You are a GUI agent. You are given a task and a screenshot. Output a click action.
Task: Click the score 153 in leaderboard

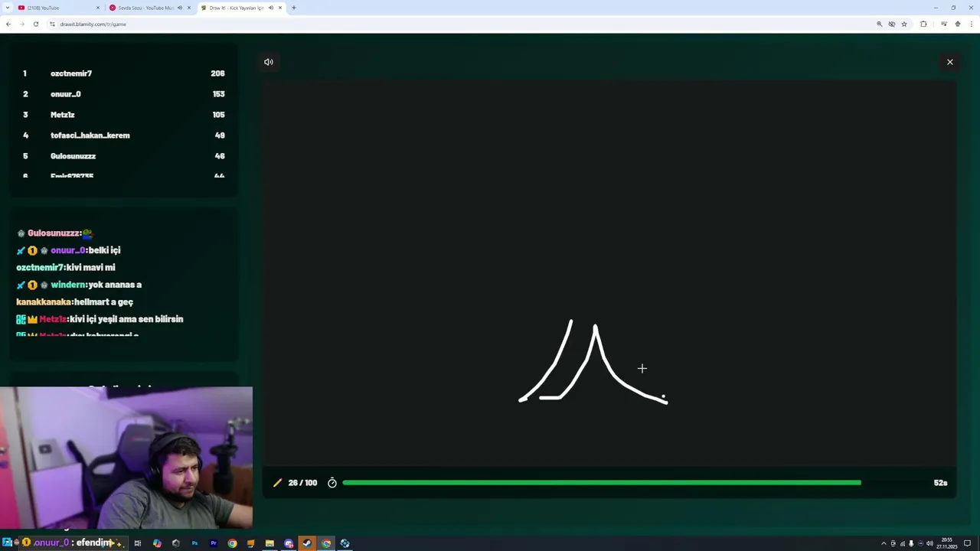pyautogui.click(x=218, y=94)
